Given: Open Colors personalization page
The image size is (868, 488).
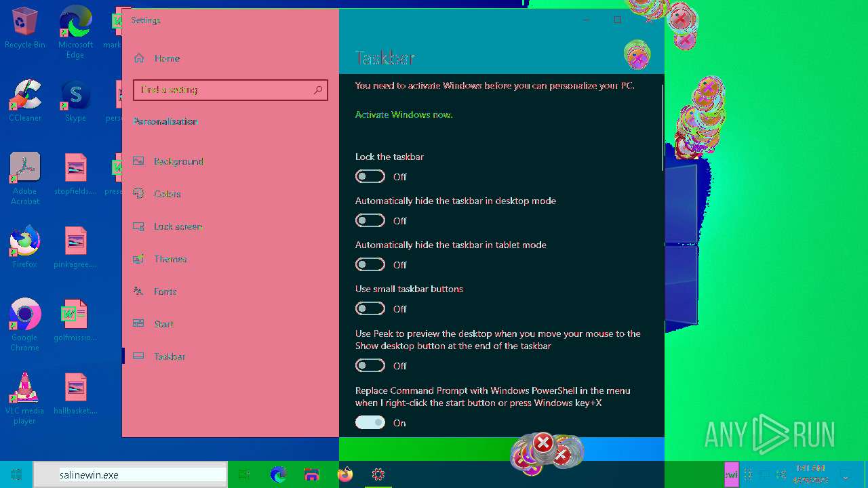Looking at the screenshot, I should point(231,194).
